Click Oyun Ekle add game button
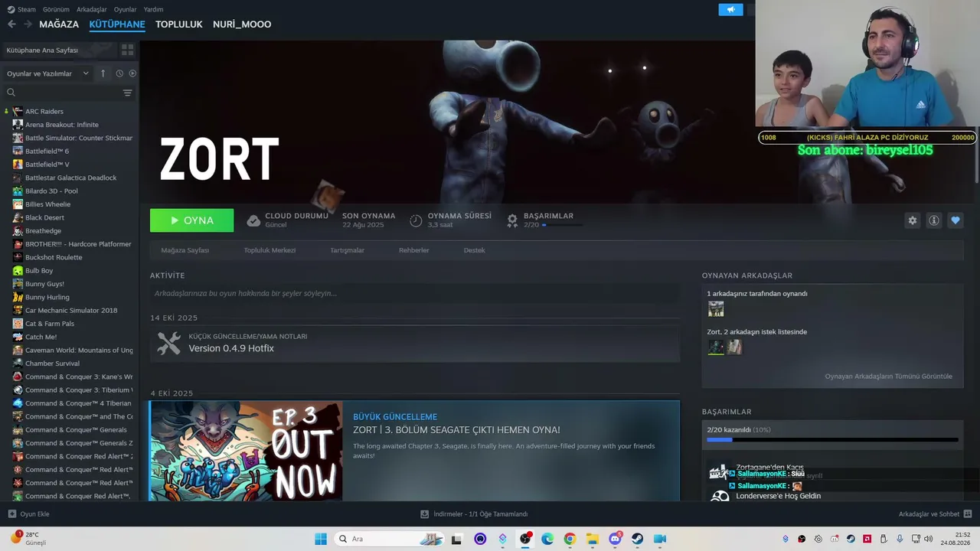Image resolution: width=980 pixels, height=551 pixels. coord(28,514)
